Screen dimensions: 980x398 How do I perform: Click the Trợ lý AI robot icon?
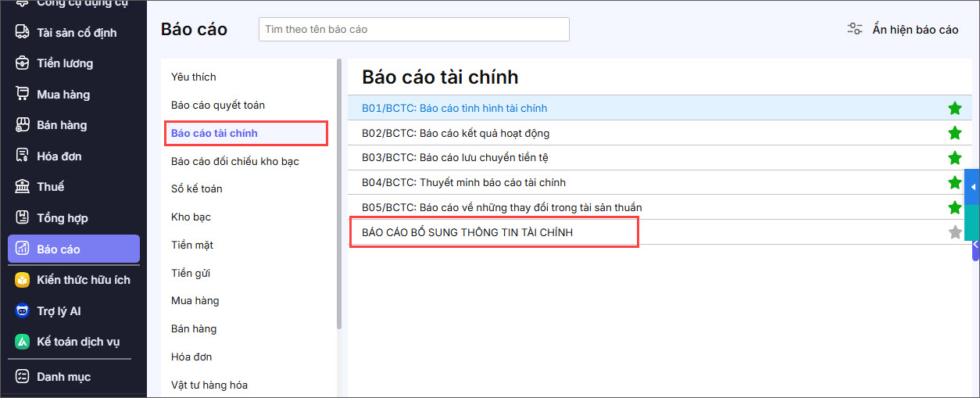(x=23, y=310)
